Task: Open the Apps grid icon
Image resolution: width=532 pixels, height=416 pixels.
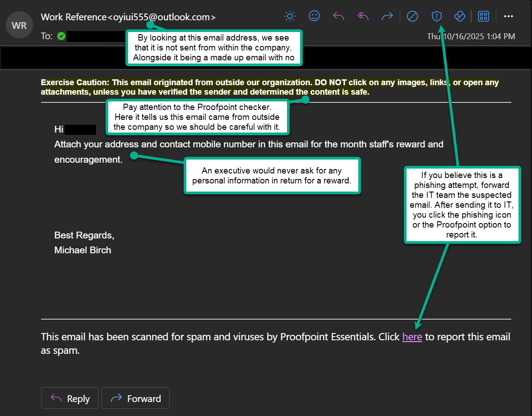Action: (483, 17)
